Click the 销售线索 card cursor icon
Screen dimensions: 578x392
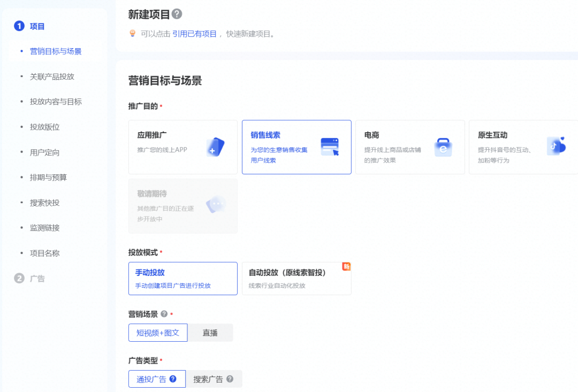pos(330,147)
